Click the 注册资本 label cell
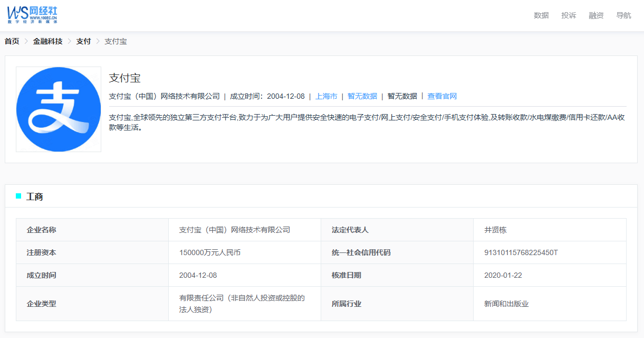This screenshot has width=644, height=338. [92, 252]
